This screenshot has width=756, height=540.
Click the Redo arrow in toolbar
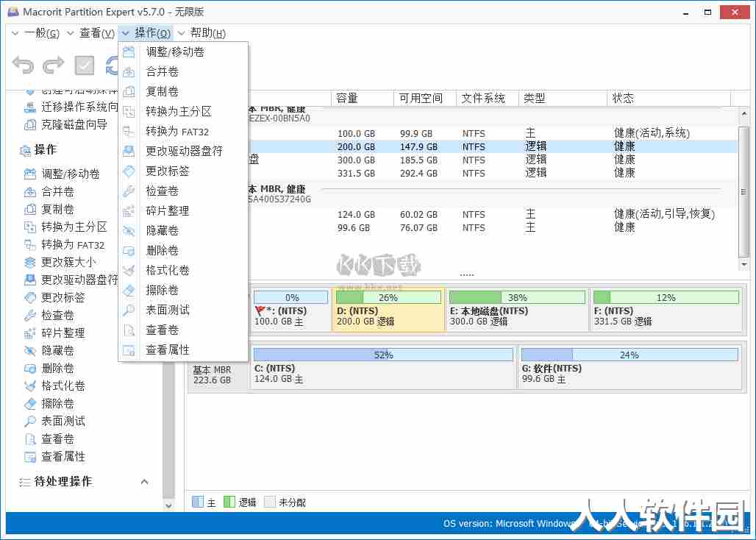tap(54, 65)
